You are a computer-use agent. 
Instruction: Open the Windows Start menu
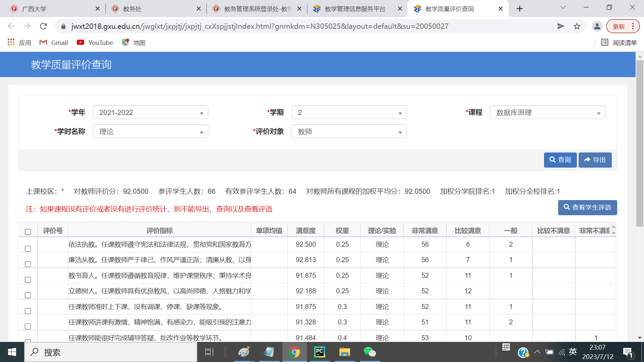[x=12, y=352]
